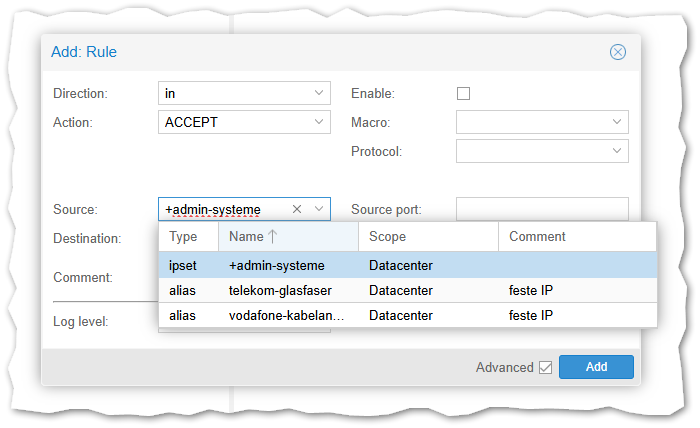Click the Name sort ascending arrow
The width and height of the screenshot is (700, 428).
[272, 237]
